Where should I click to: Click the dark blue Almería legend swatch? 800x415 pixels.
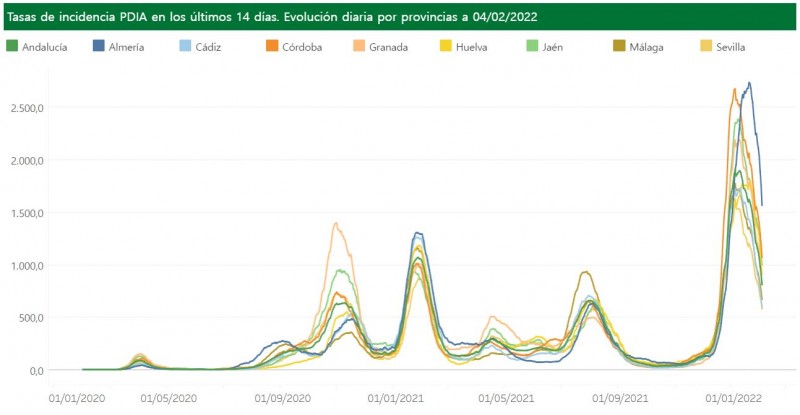pyautogui.click(x=99, y=46)
